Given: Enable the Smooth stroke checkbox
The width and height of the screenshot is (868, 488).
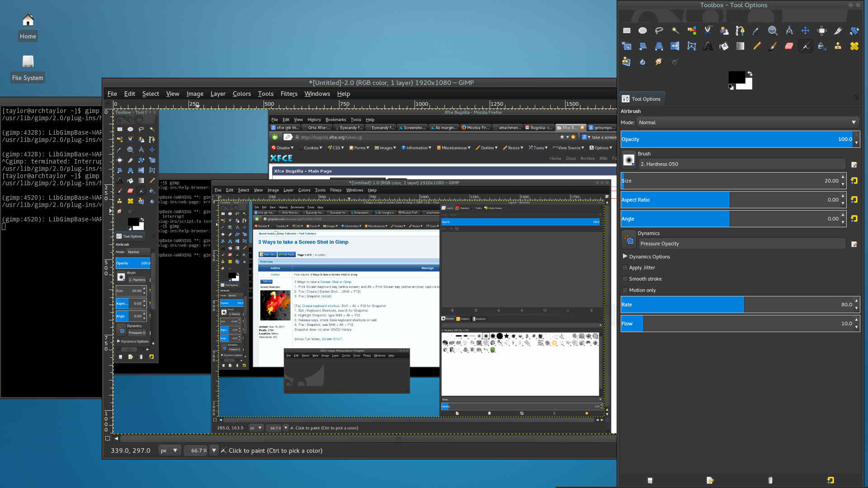Looking at the screenshot, I should pyautogui.click(x=625, y=279).
